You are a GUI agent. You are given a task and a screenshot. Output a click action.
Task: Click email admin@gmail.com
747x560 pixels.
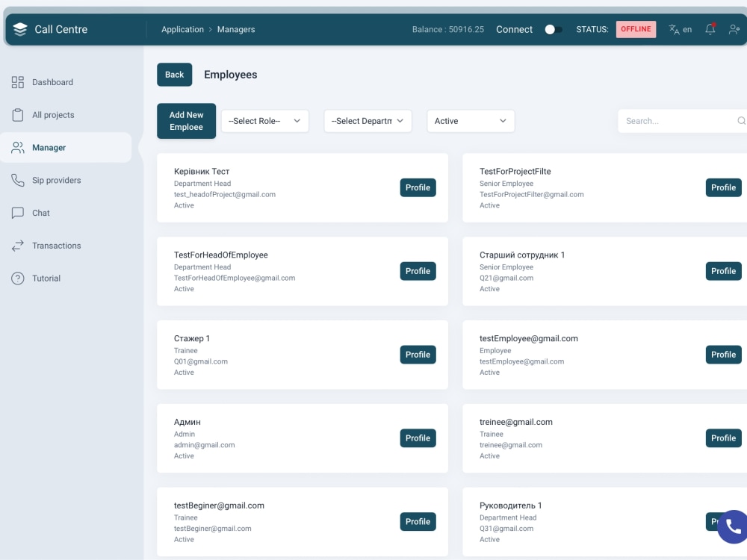[x=204, y=445]
